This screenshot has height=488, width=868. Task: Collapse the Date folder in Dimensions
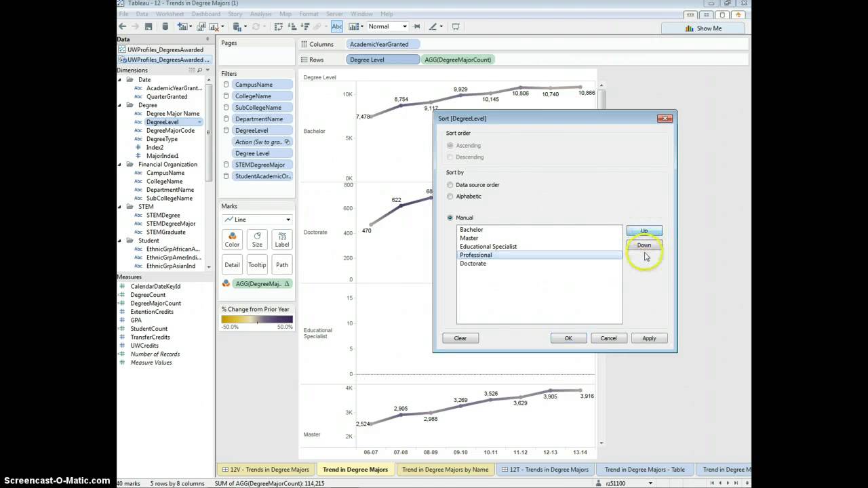121,79
